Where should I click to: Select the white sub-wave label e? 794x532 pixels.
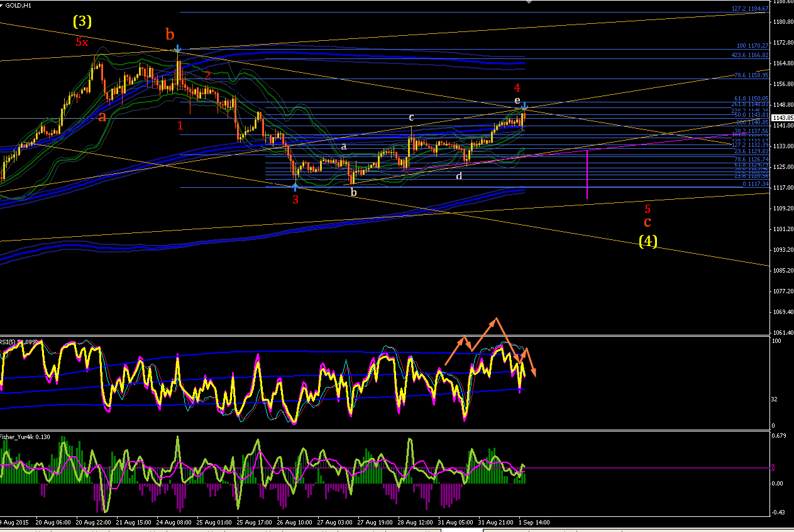click(517, 100)
